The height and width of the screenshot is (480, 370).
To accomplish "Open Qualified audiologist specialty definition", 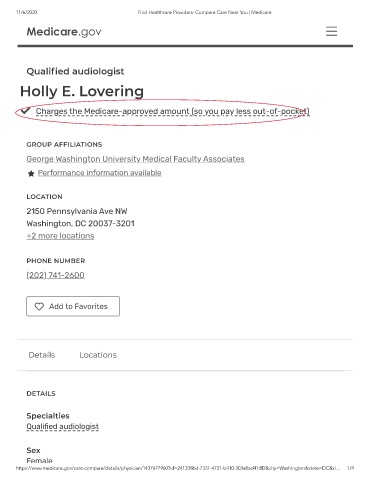I will tap(63, 426).
